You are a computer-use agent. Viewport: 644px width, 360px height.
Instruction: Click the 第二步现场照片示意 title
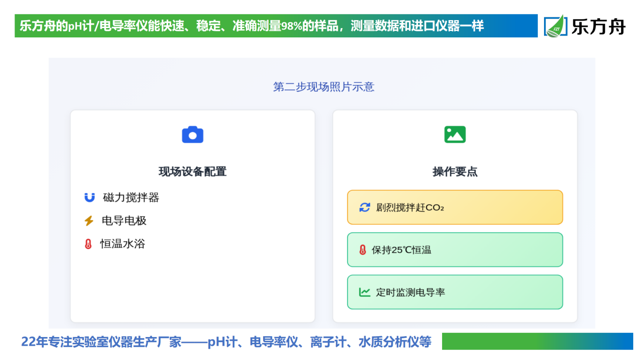(x=323, y=87)
